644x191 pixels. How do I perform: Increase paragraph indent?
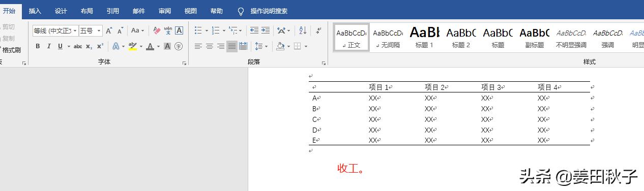tap(266, 30)
